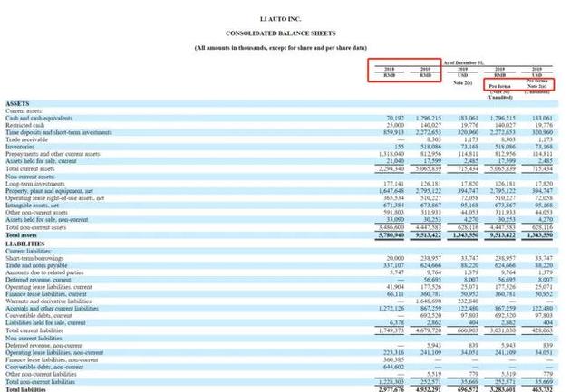Screen dimensions: 580x392
Task: Select the 2018 total assets figure '5,780,940'
Action: pyautogui.click(x=391, y=235)
